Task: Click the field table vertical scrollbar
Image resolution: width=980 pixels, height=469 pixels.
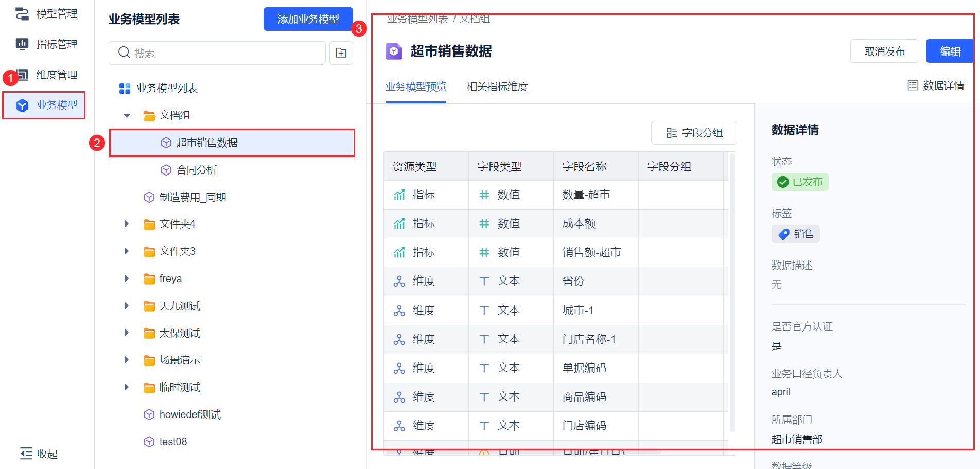Action: click(x=732, y=293)
